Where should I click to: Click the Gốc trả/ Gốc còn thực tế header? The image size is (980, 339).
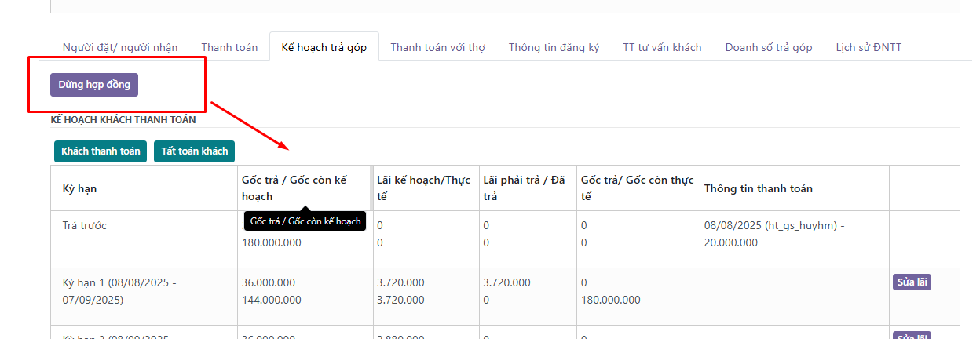(x=637, y=188)
